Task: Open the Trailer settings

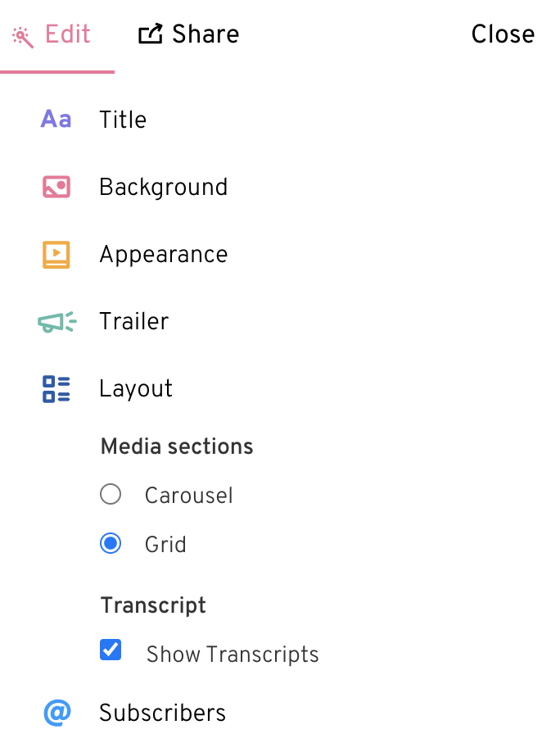Action: [x=133, y=321]
